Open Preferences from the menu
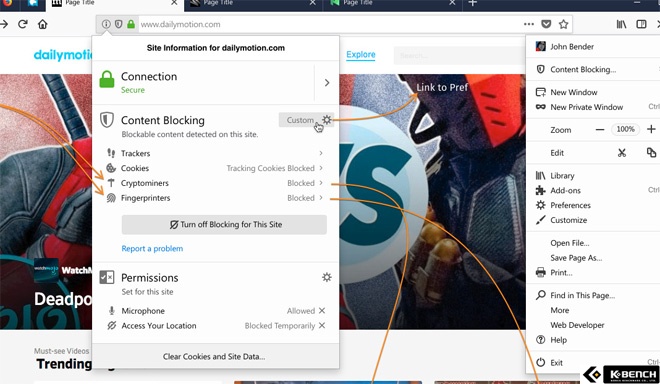 click(593, 205)
